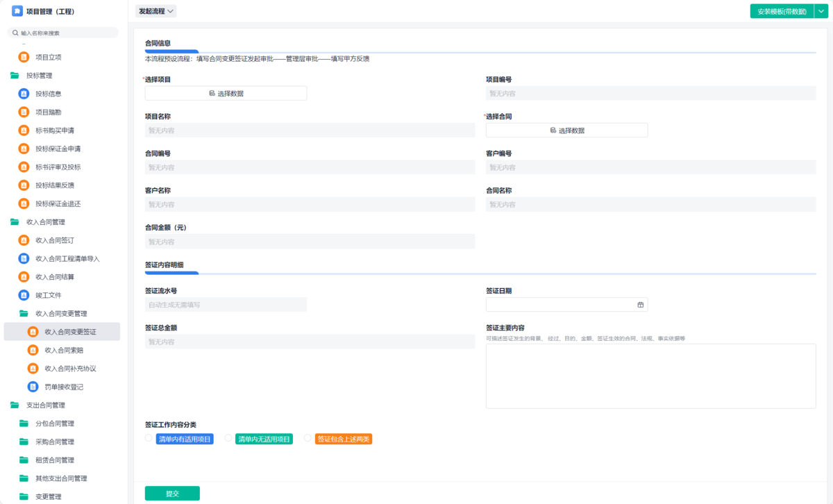Click the 签证主要内容 text area

click(x=650, y=376)
